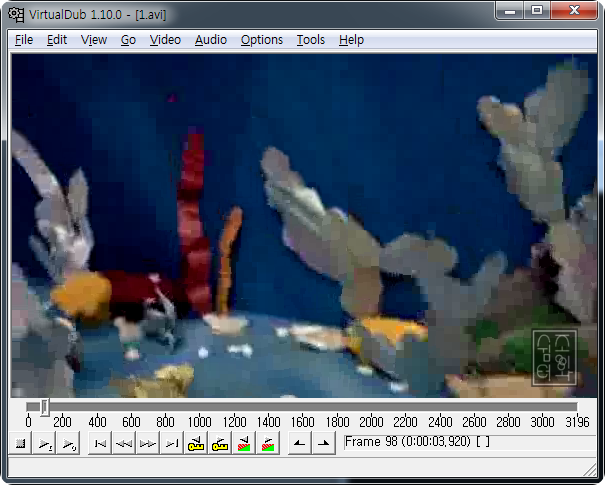Image resolution: width=605 pixels, height=485 pixels.
Task: Step forward one frame
Action: [x=148, y=443]
